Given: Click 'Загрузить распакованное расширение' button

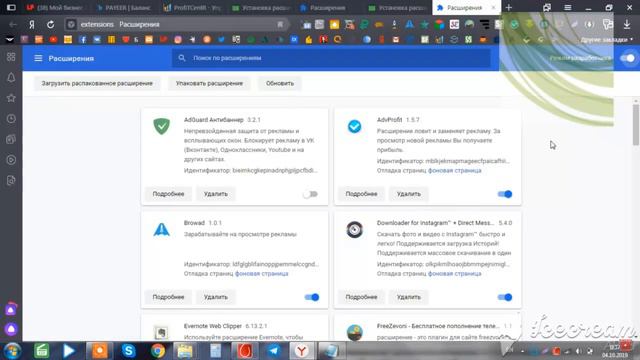Looking at the screenshot, I should pyautogui.click(x=97, y=83).
